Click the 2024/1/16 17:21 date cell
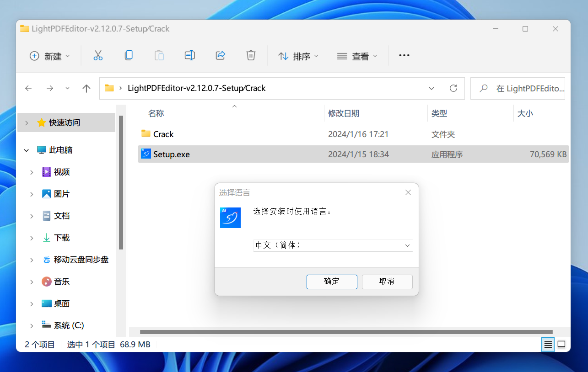Image resolution: width=588 pixels, height=372 pixels. 358,134
